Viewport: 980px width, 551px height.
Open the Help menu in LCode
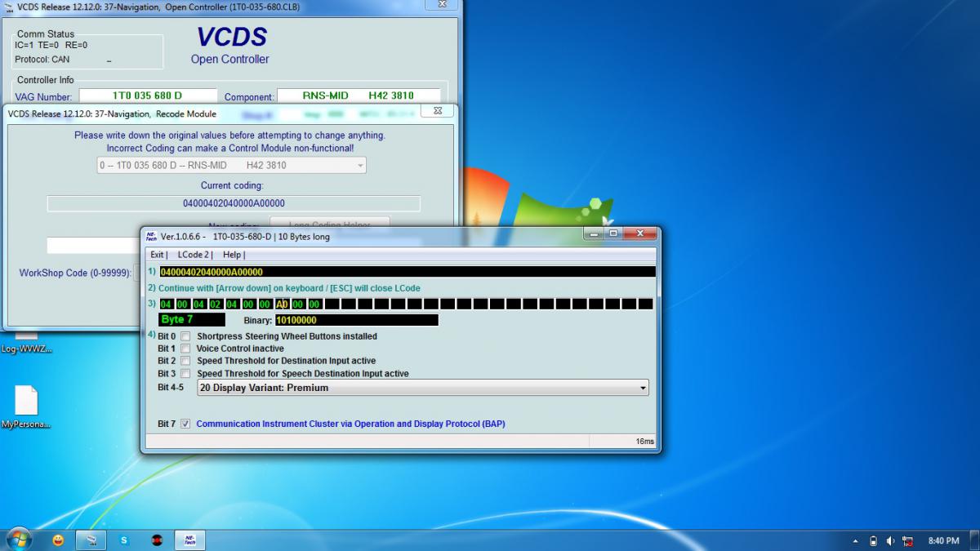[x=234, y=255]
